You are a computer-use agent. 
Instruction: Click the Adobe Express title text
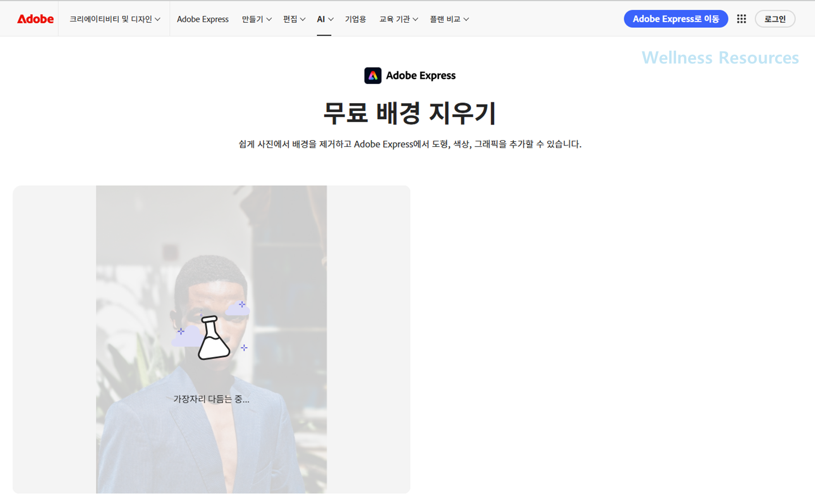point(421,76)
